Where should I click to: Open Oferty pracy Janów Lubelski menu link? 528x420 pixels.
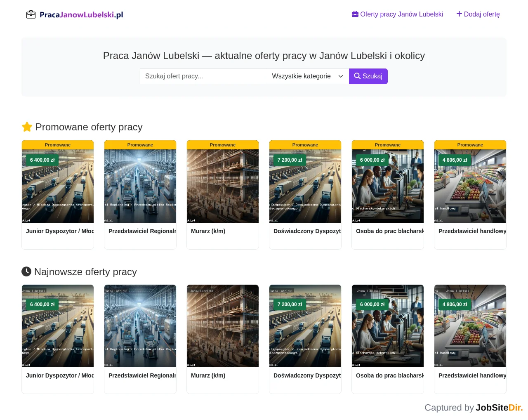coord(397,14)
